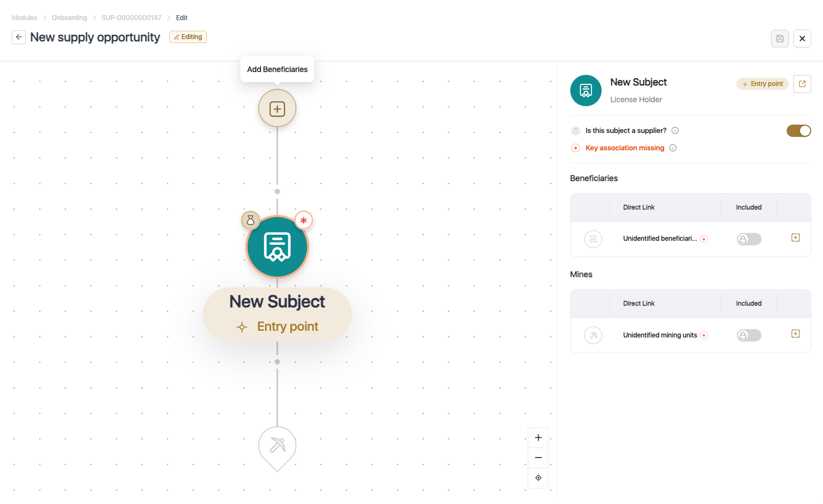Click the Mines section heading
The width and height of the screenshot is (823, 504).
click(581, 274)
